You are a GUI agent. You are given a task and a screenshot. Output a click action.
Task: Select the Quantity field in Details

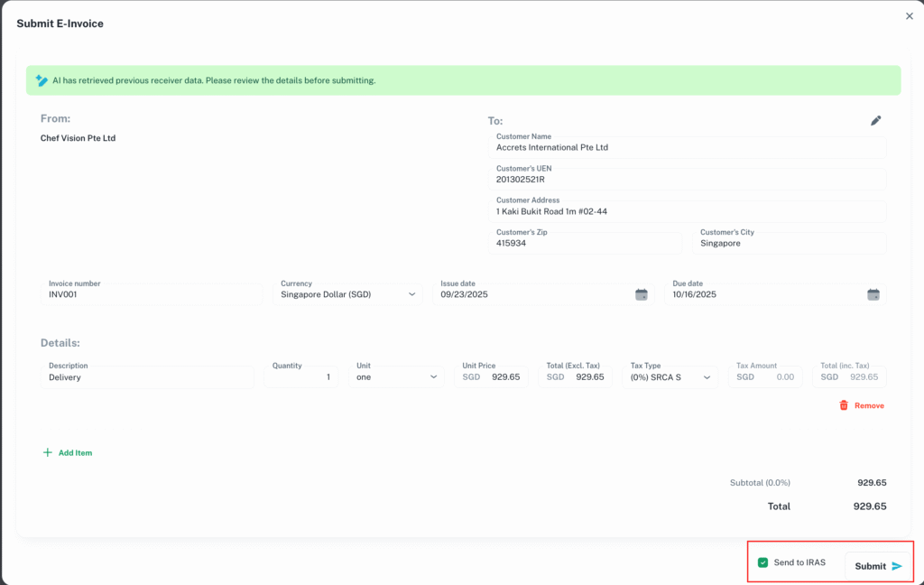(x=301, y=376)
